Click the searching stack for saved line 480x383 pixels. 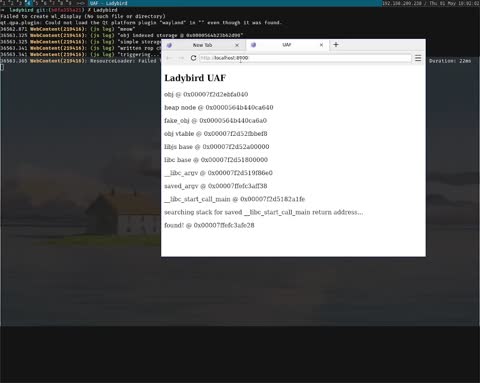tap(264, 212)
